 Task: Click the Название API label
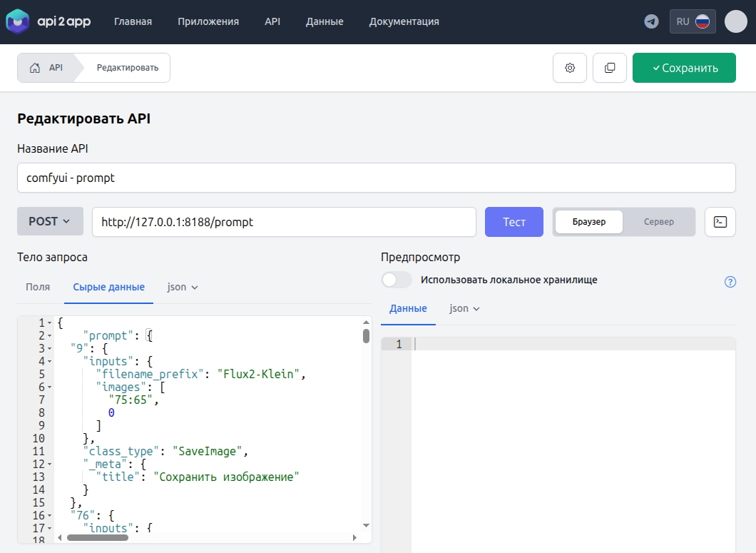[x=53, y=148]
